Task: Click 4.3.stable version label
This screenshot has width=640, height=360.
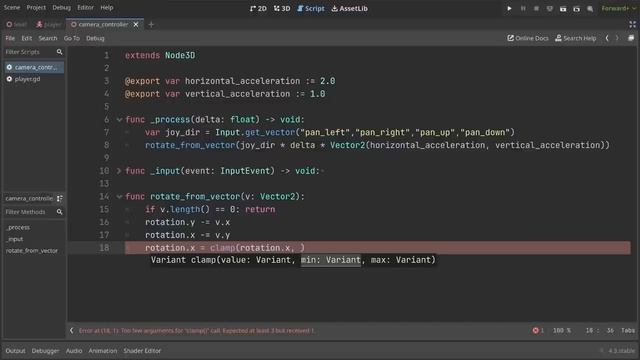Action: point(621,351)
